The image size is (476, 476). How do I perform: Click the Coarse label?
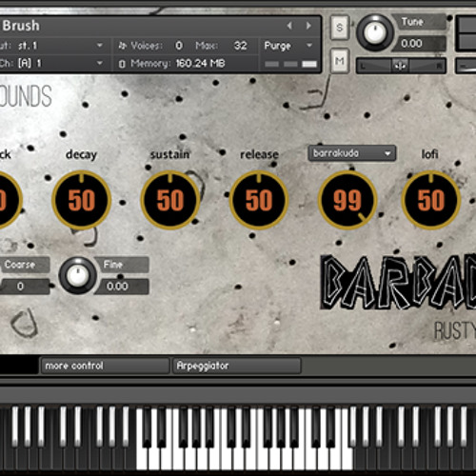pyautogui.click(x=20, y=265)
